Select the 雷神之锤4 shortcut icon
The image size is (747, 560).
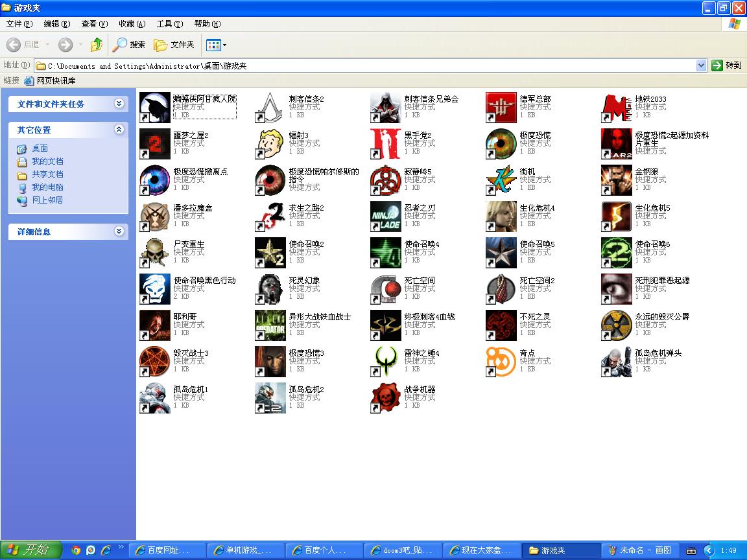tap(385, 362)
